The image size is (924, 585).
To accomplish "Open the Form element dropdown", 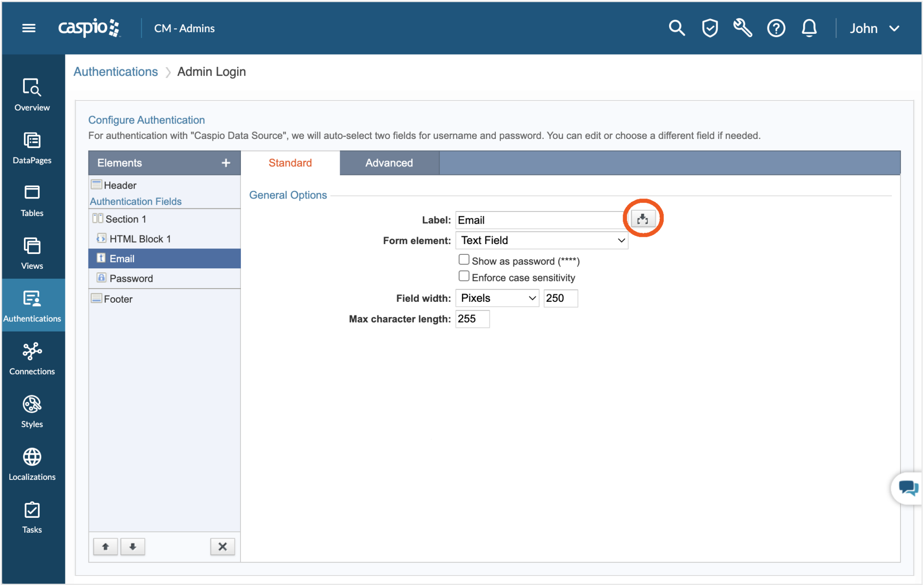I will (541, 240).
